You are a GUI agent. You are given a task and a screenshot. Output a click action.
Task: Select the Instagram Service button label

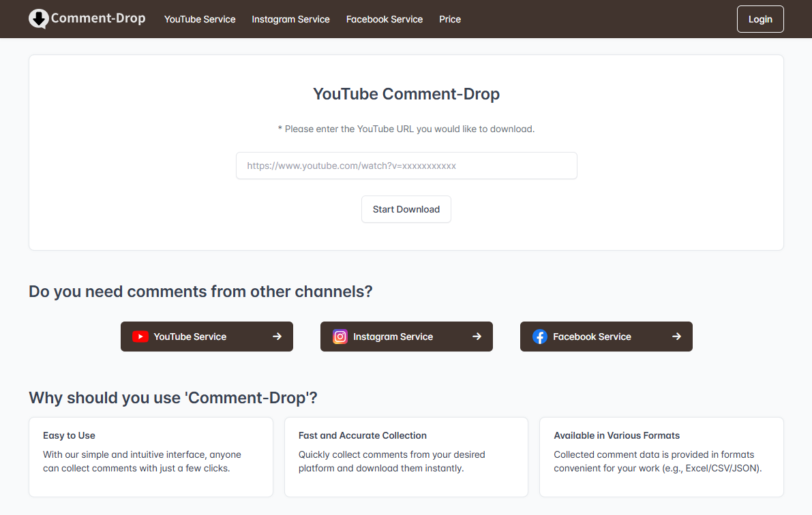click(x=393, y=337)
